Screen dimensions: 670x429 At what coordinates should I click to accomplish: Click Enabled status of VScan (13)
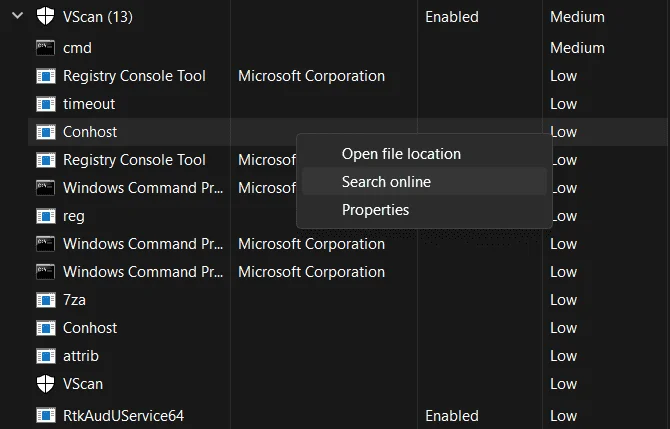click(452, 17)
